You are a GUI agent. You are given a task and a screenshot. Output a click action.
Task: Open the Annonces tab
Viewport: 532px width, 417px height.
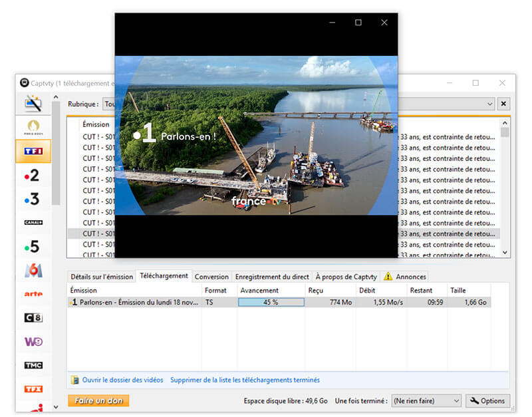click(x=406, y=277)
